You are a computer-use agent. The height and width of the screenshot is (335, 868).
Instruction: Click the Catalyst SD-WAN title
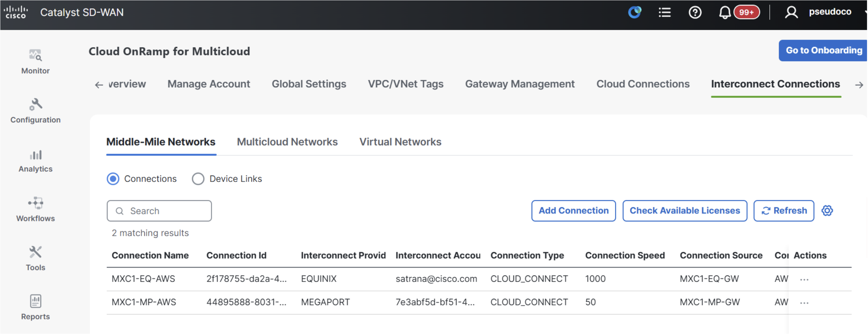click(x=82, y=13)
